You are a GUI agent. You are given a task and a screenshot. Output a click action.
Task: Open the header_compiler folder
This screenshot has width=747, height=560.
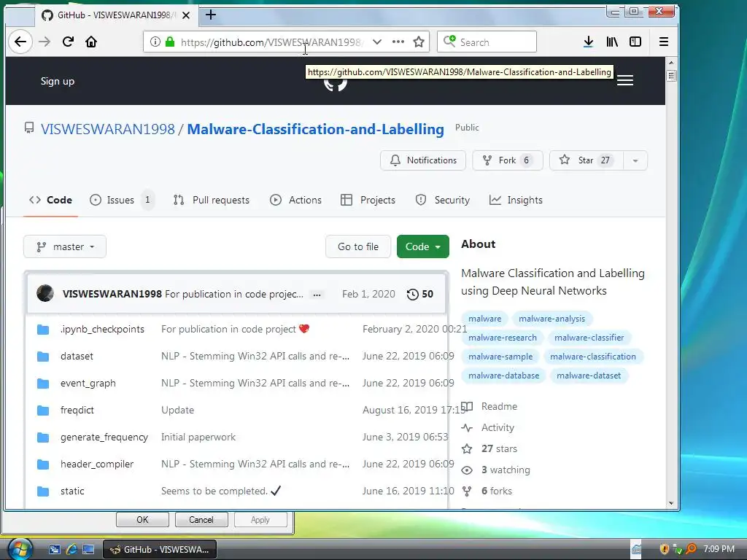click(97, 464)
